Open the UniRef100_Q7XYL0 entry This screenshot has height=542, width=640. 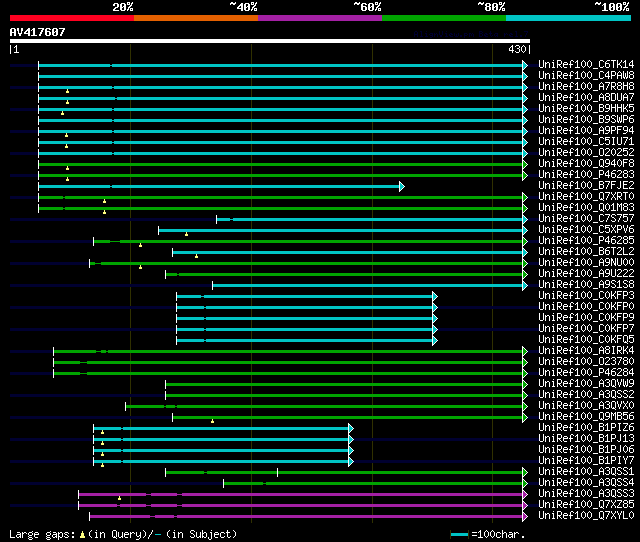[586, 516]
